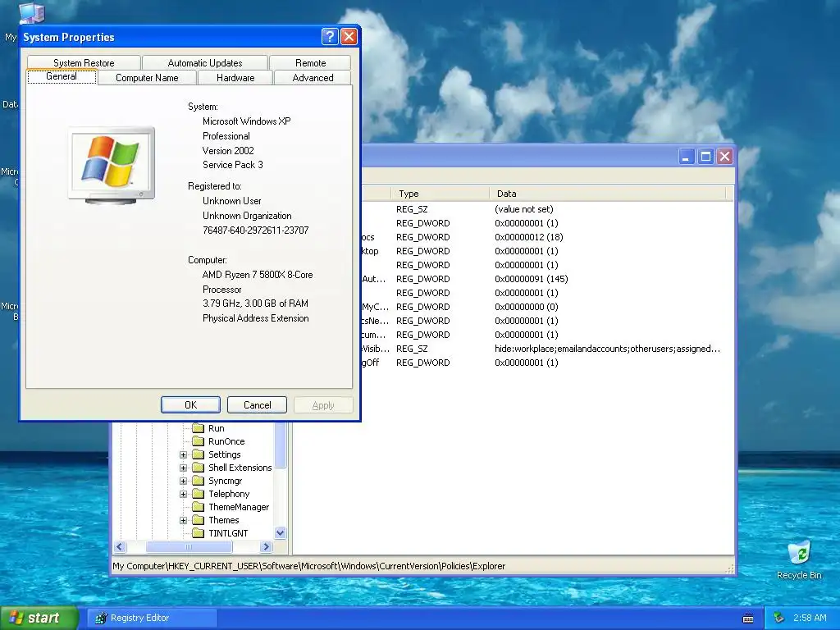Maximize the Registry Editor window
This screenshot has height=630, width=840.
[x=705, y=157]
